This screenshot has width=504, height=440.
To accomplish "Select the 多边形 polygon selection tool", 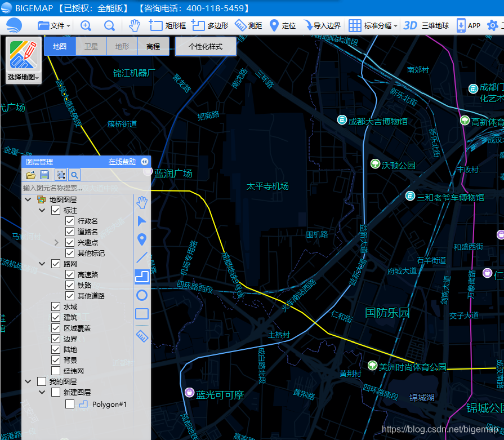I will click(209, 25).
